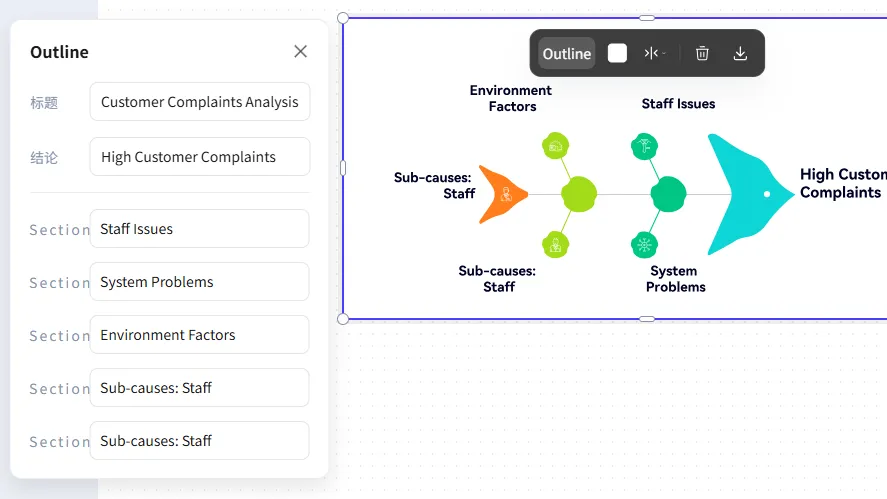Select the top light-green Environment Factors icon

point(556,146)
